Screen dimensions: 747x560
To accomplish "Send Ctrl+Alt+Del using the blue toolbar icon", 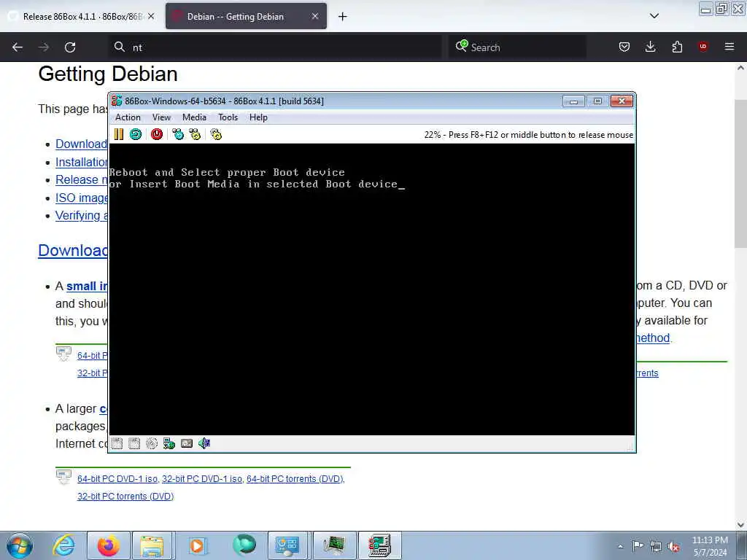I will [x=178, y=134].
